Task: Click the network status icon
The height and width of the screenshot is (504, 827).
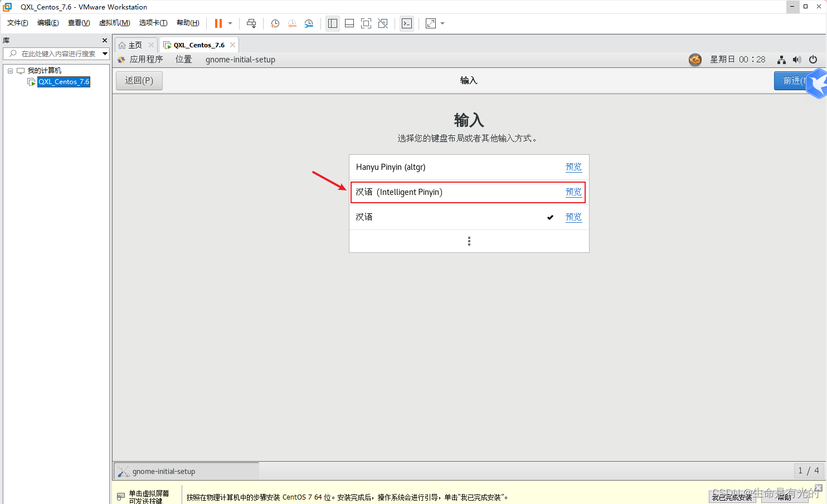Action: click(x=781, y=60)
